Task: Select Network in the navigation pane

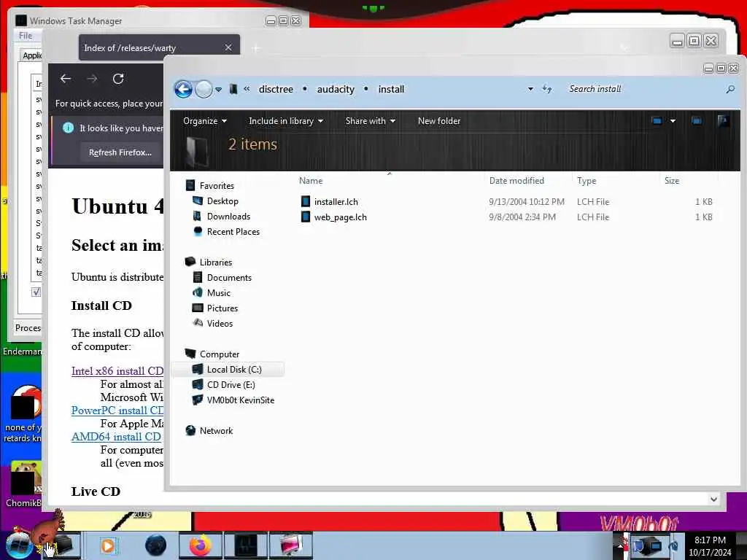Action: [216, 430]
